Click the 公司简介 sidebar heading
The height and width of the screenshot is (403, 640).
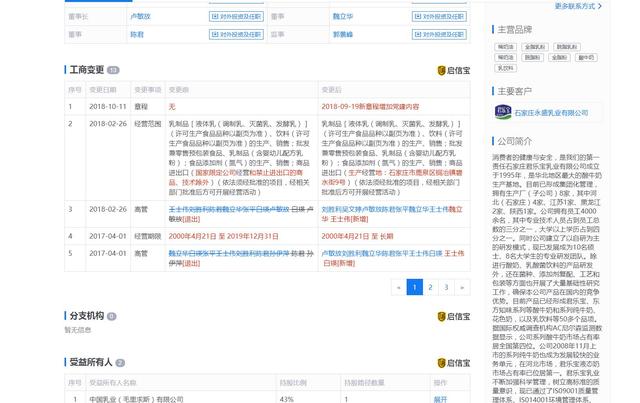(x=514, y=141)
